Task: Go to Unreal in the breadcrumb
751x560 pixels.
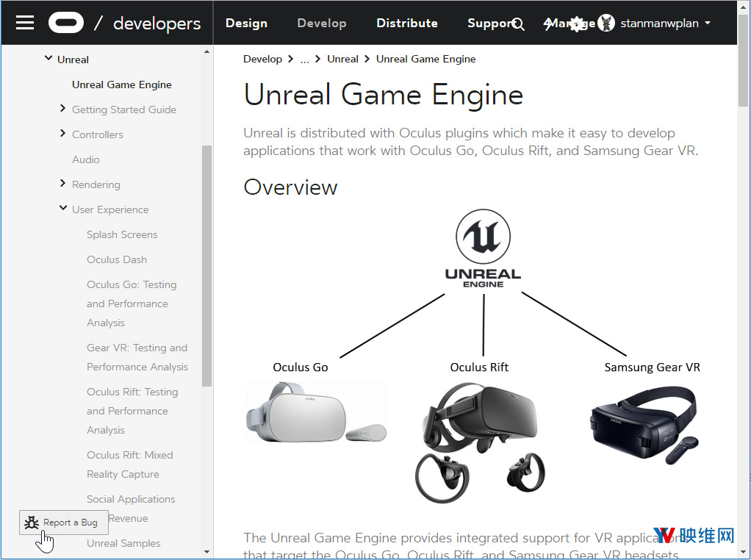Action: click(343, 59)
